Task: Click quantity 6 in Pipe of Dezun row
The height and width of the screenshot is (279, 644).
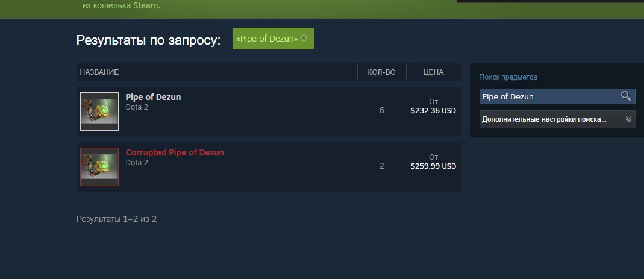Action: (381, 111)
